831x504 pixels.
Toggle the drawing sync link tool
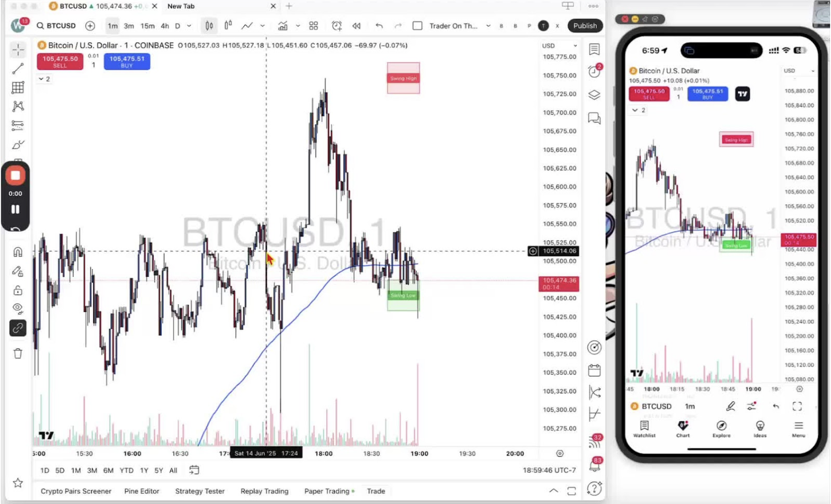18,328
